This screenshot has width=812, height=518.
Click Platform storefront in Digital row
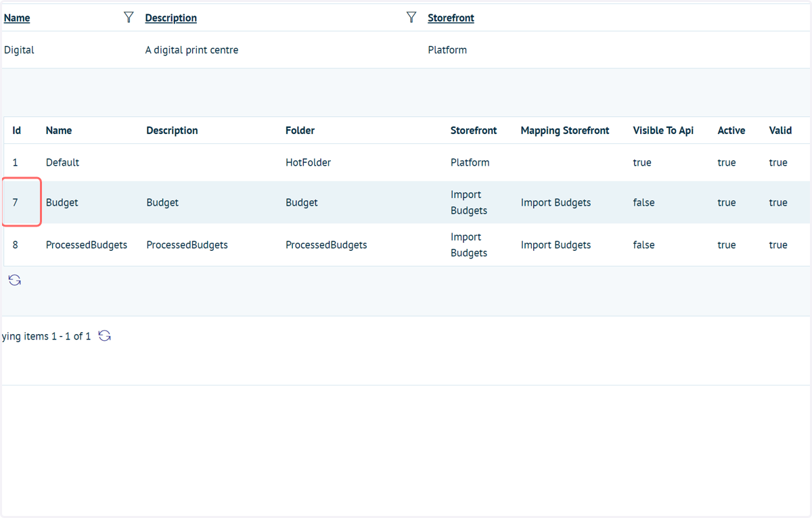coord(447,50)
